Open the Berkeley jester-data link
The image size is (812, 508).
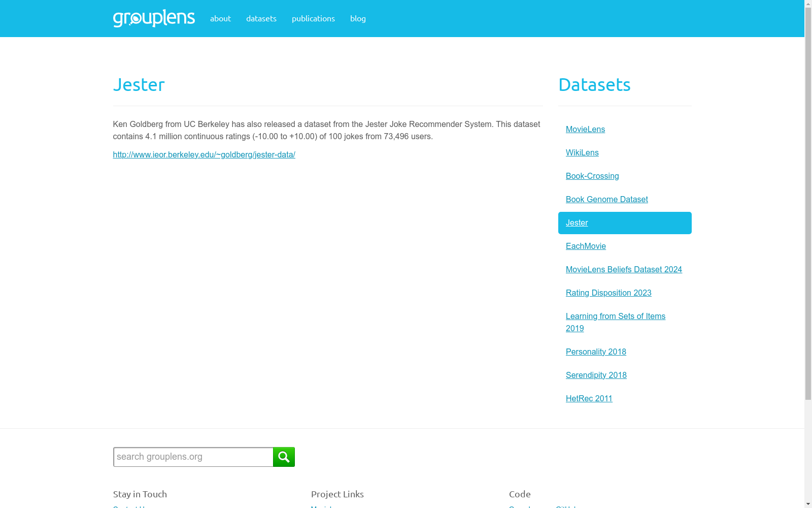coord(204,154)
